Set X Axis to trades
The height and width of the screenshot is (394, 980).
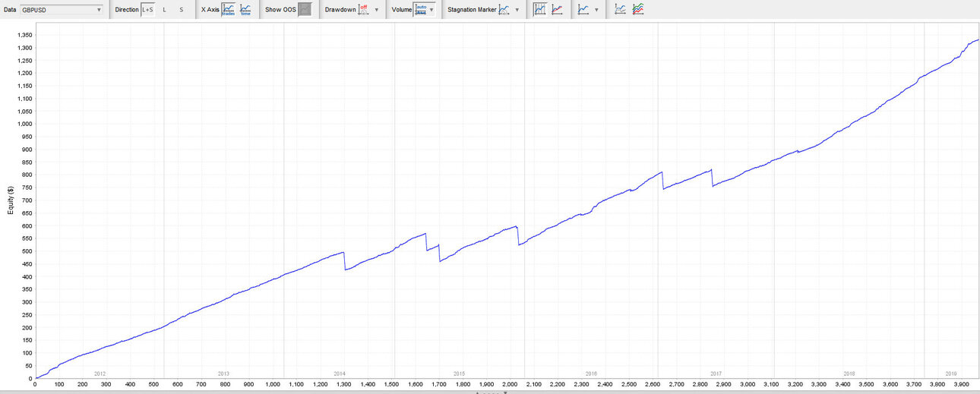point(229,10)
